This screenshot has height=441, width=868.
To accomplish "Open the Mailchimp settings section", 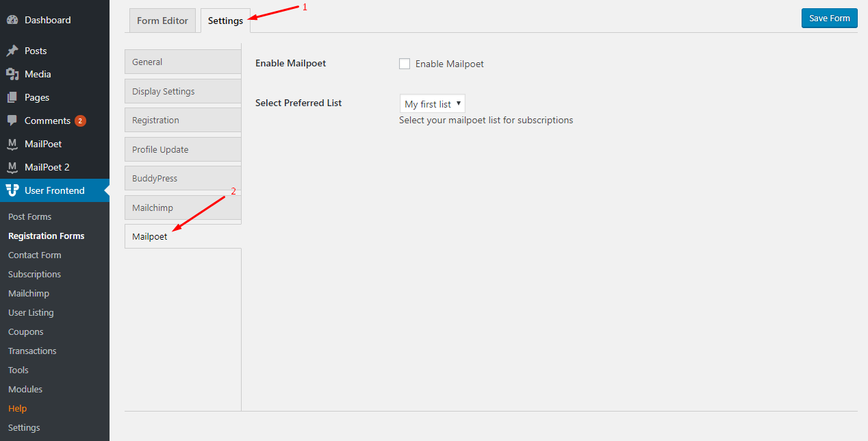I will click(x=183, y=207).
